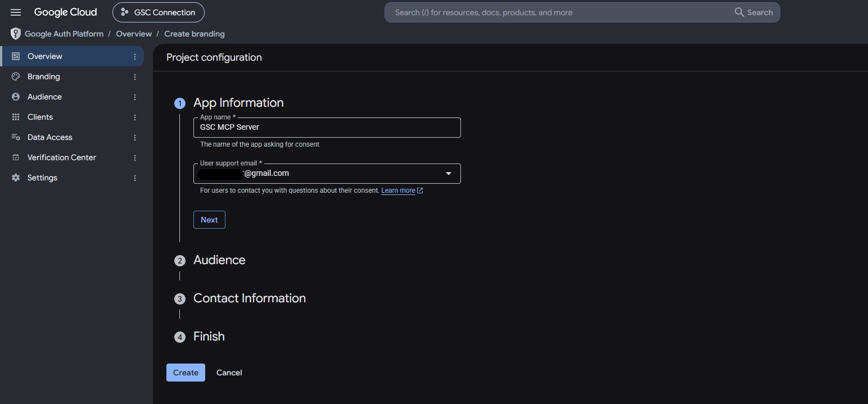Image resolution: width=868 pixels, height=404 pixels.
Task: Click the Create button
Action: pos(186,373)
